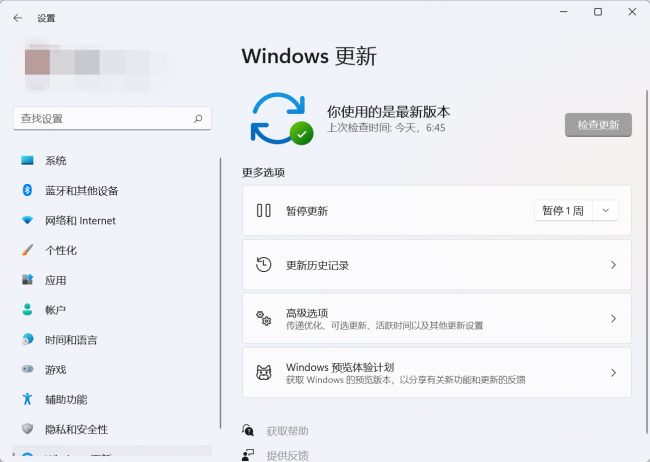The width and height of the screenshot is (650, 462).
Task: Click the 上次检查时间: 今天，6:45 text
Action: coord(386,127)
